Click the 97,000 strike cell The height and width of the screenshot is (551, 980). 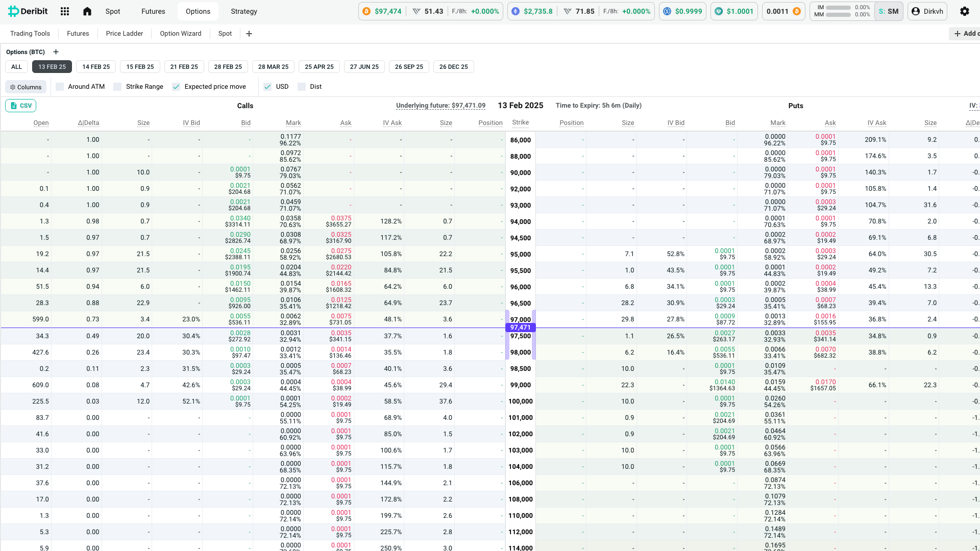[521, 319]
